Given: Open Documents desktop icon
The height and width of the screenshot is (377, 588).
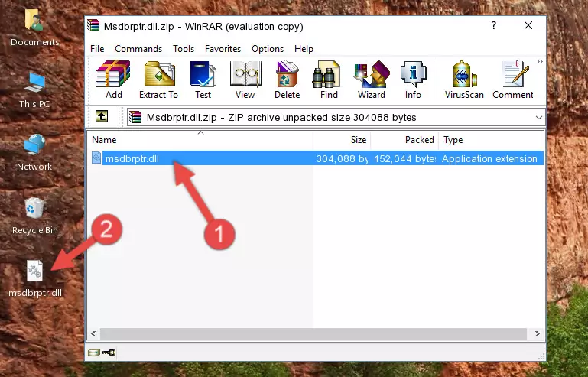Looking at the screenshot, I should click(34, 28).
